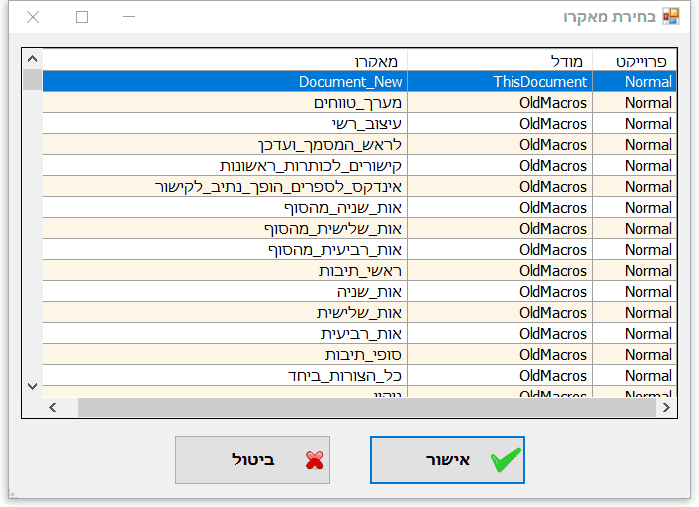Select macro אות_שניה_מהסוף
This screenshot has width=699, height=507.
(x=225, y=207)
